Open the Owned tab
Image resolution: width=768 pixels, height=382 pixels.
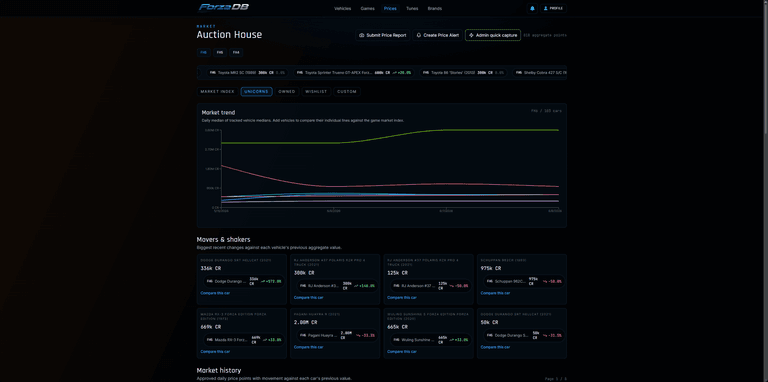click(x=287, y=92)
